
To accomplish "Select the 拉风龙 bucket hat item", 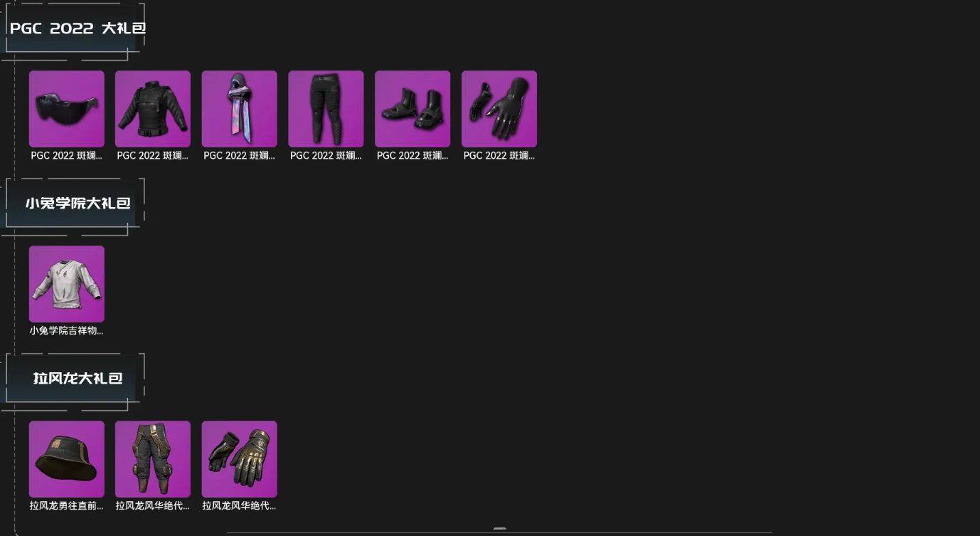I will pyautogui.click(x=67, y=459).
